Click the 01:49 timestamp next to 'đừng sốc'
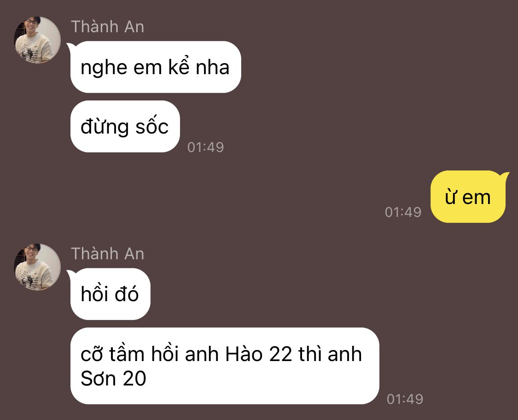Image resolution: width=518 pixels, height=420 pixels. click(205, 147)
